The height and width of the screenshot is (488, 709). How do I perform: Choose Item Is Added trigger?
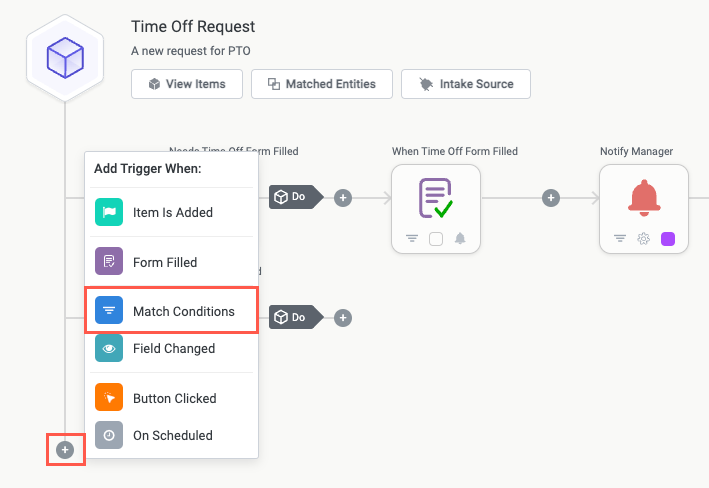click(171, 212)
